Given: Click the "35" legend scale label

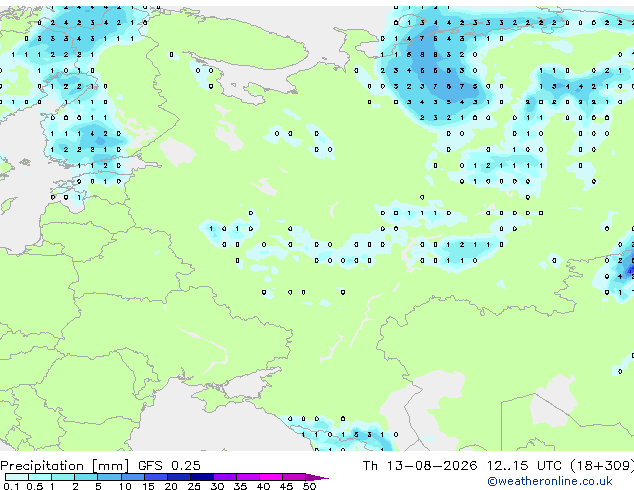Looking at the screenshot, I should pyautogui.click(x=240, y=486).
